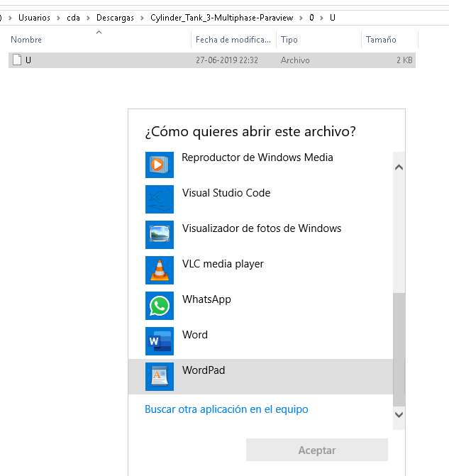Click the scrollbar down arrow in app list
The width and height of the screenshot is (449, 476).
pyautogui.click(x=399, y=415)
